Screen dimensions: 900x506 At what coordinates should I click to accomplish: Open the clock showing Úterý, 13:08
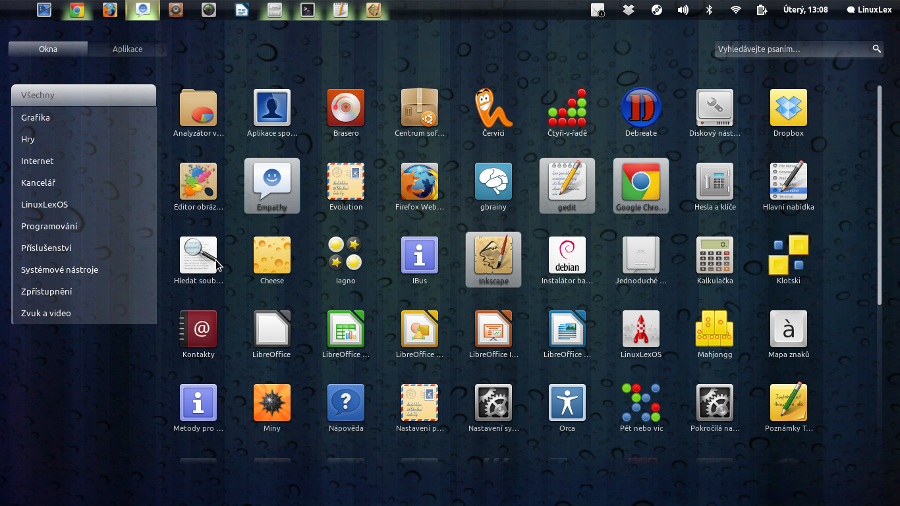click(x=805, y=10)
